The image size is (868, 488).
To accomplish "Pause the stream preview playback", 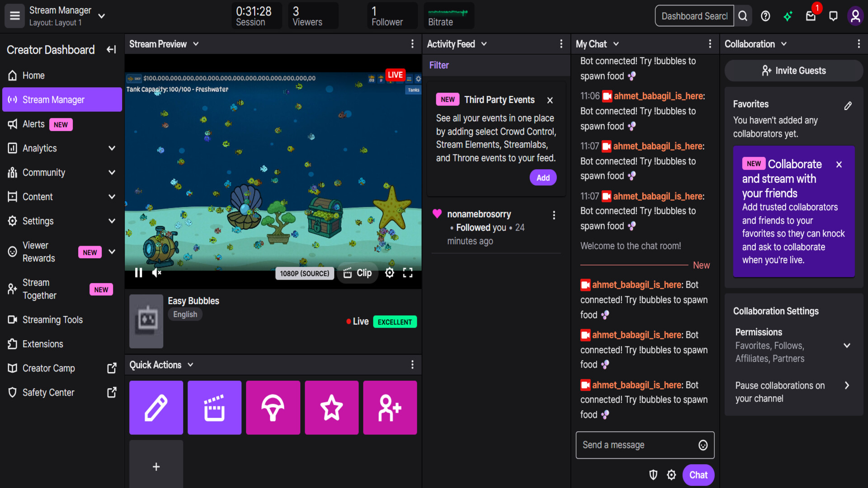I will pyautogui.click(x=138, y=273).
